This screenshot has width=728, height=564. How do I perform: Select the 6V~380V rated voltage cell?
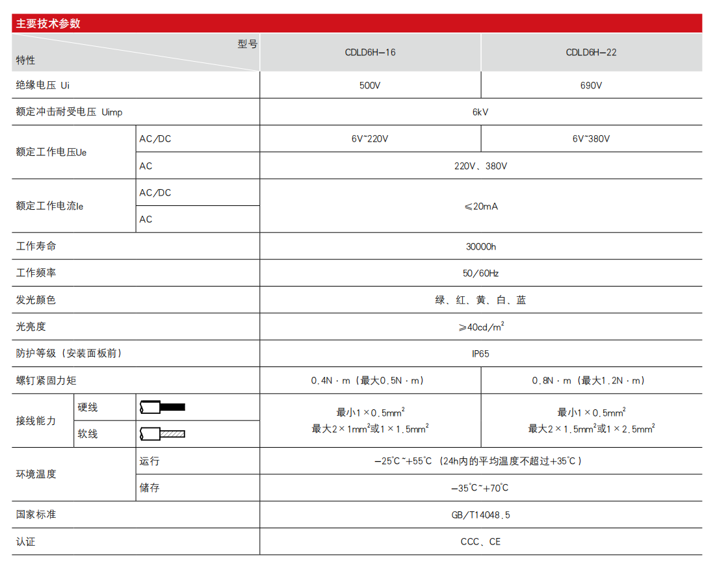click(591, 139)
